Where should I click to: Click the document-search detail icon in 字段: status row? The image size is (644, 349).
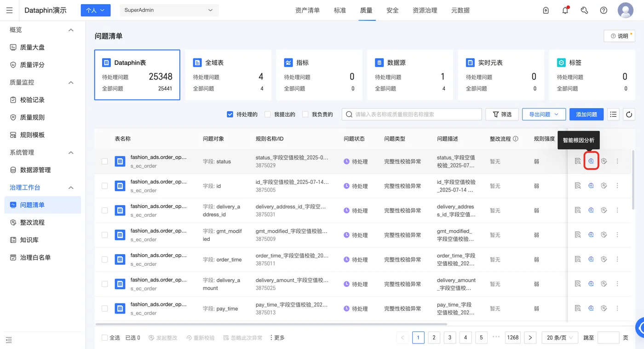point(578,161)
